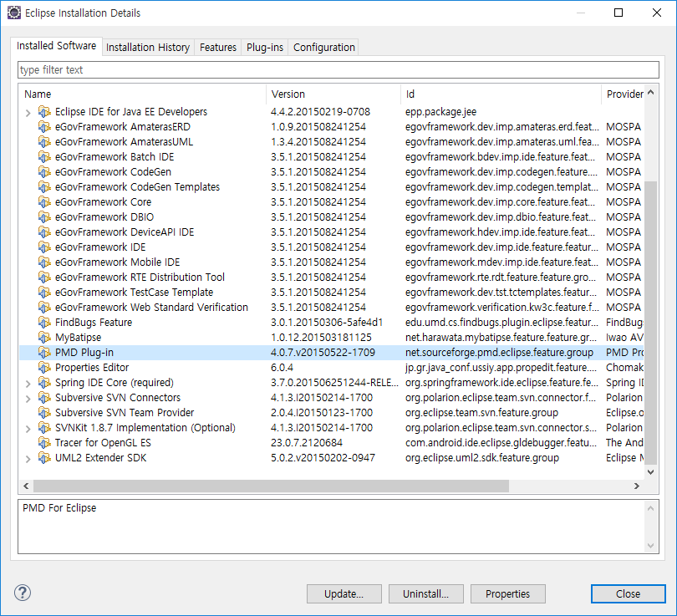The width and height of the screenshot is (677, 616).
Task: Click the Eclipse icon in the title bar
Action: (x=14, y=13)
